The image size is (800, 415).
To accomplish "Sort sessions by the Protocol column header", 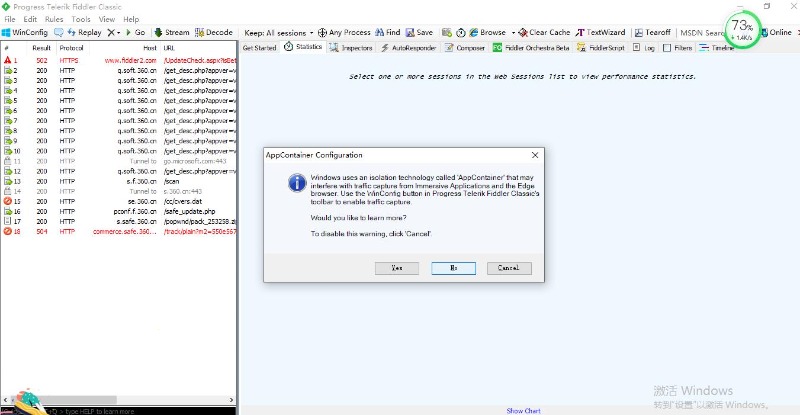I will pos(71,48).
